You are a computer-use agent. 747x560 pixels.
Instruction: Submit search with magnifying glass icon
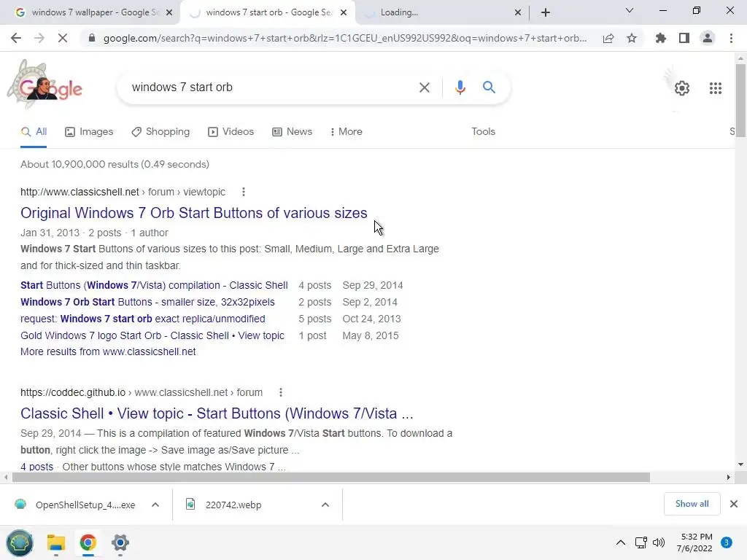click(489, 87)
